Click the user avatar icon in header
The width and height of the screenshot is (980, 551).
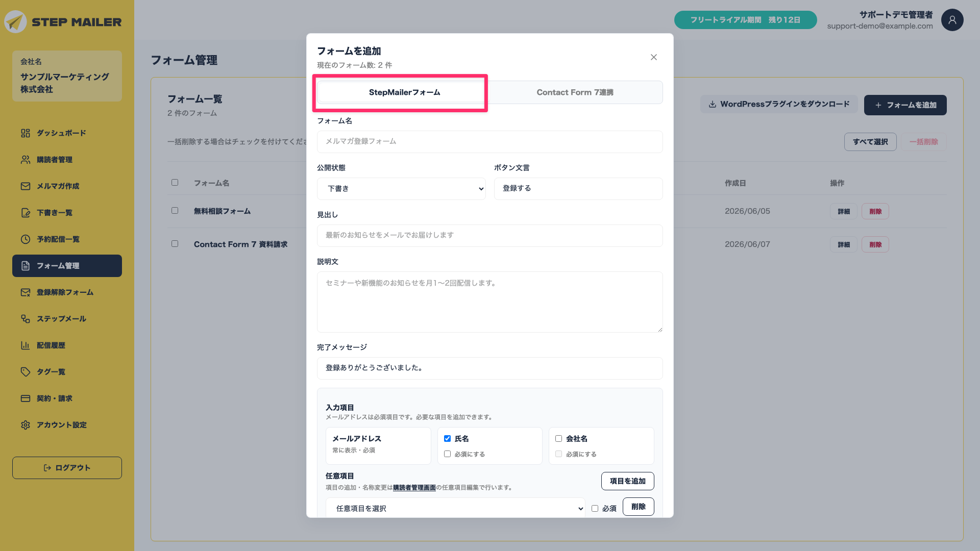click(952, 20)
